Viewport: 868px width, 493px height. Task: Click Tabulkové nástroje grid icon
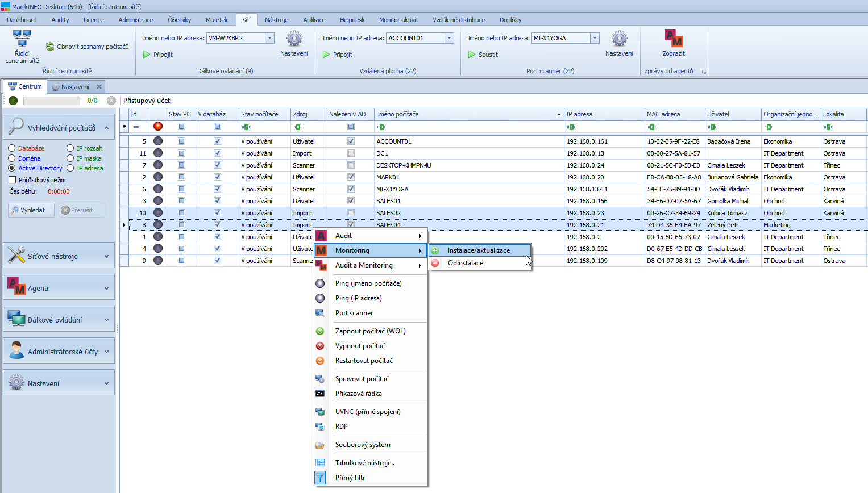[x=320, y=463]
